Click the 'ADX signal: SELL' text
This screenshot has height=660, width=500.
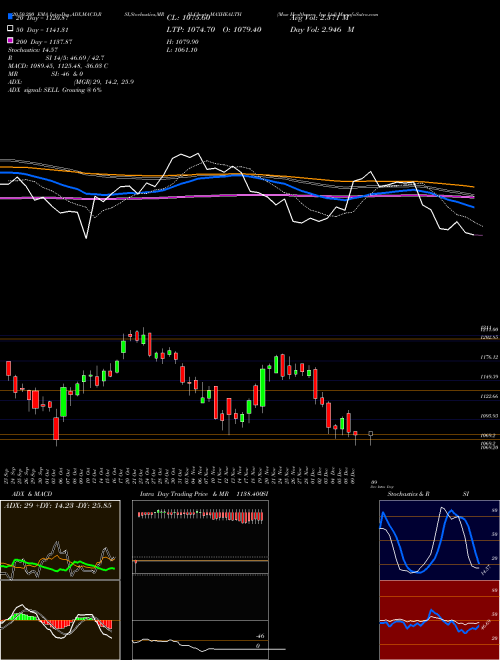pos(34,90)
